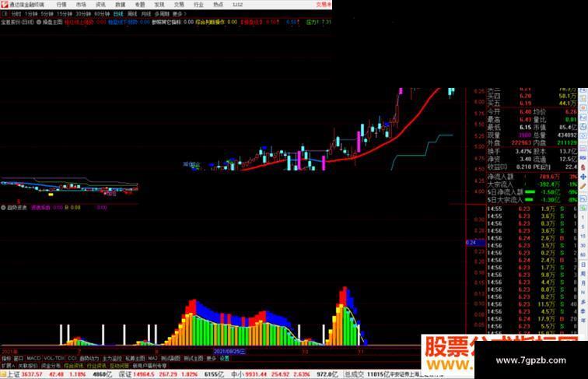Click the 净流入额 row value
588x379 pixels.
tap(549, 177)
